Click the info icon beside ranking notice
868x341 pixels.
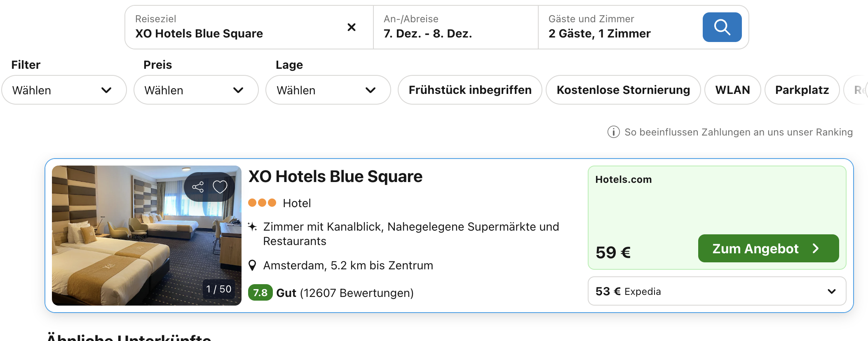613,132
